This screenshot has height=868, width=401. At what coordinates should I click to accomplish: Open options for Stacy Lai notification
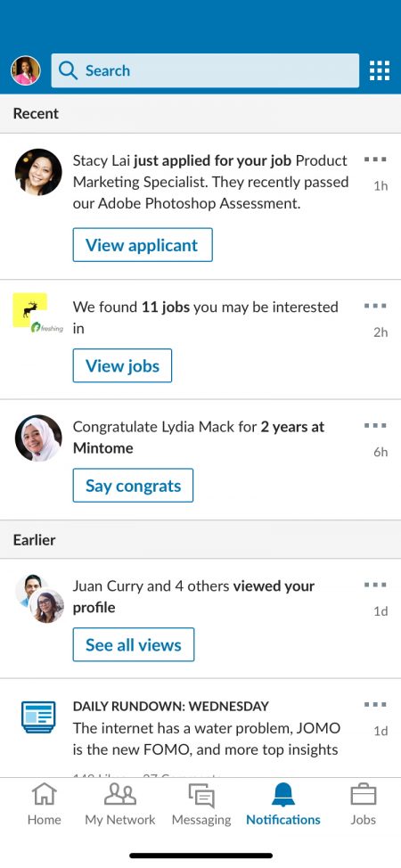(x=375, y=160)
